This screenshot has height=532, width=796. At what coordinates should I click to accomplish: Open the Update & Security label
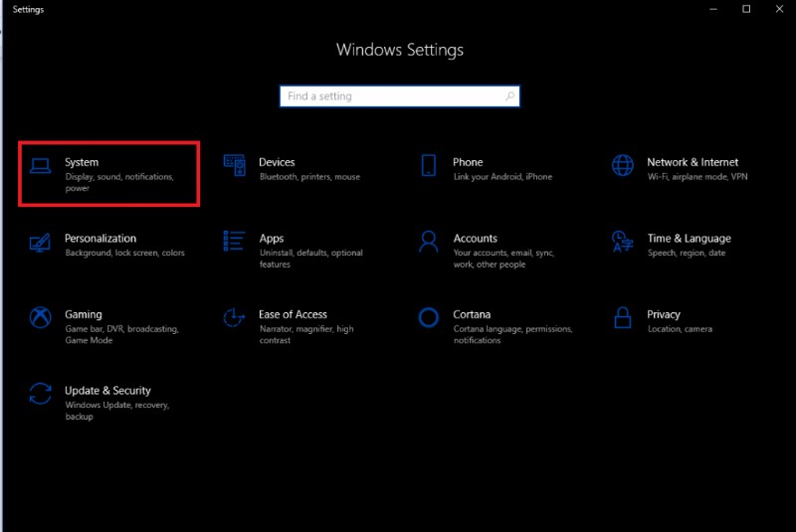click(x=107, y=391)
